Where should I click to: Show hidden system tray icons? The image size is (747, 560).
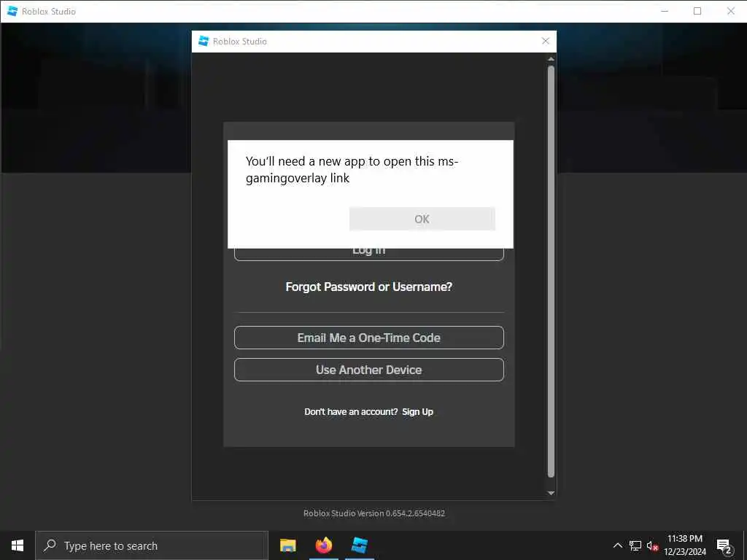coord(617,545)
